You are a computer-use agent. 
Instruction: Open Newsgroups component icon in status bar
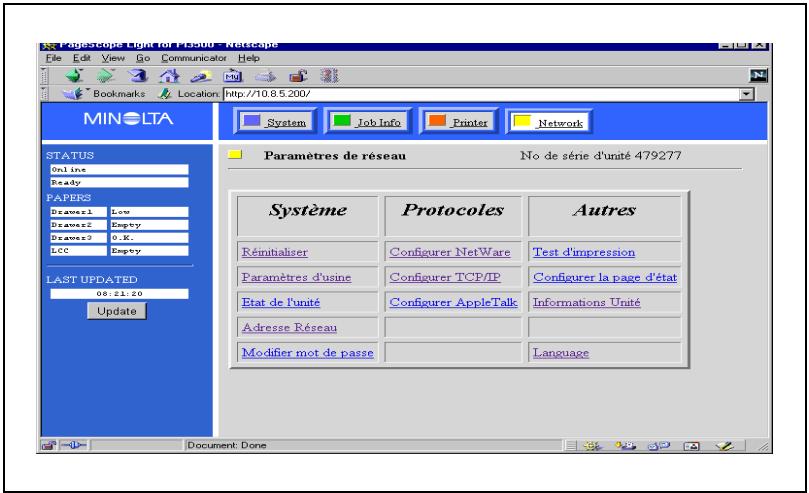point(658,446)
